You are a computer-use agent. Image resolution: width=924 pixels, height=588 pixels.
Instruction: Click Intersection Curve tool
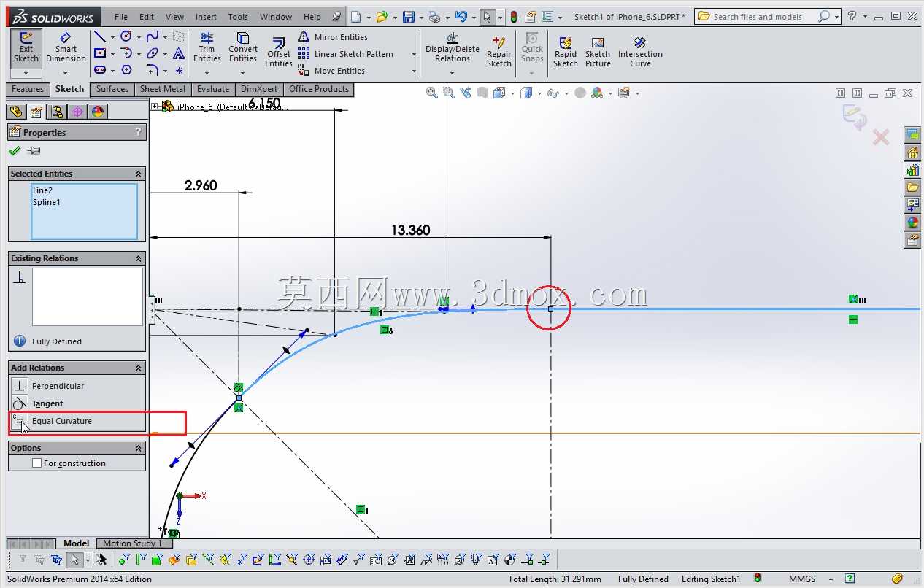pyautogui.click(x=640, y=52)
